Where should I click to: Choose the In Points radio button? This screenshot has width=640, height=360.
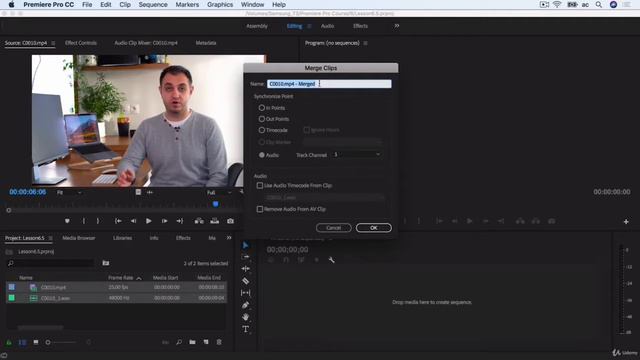click(262, 108)
